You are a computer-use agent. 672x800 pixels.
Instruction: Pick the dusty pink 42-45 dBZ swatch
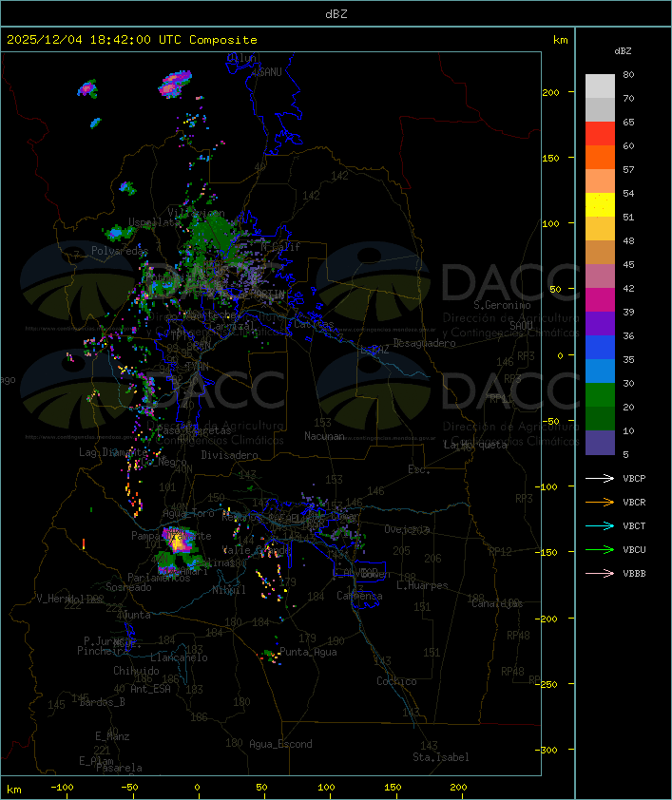[x=600, y=276]
